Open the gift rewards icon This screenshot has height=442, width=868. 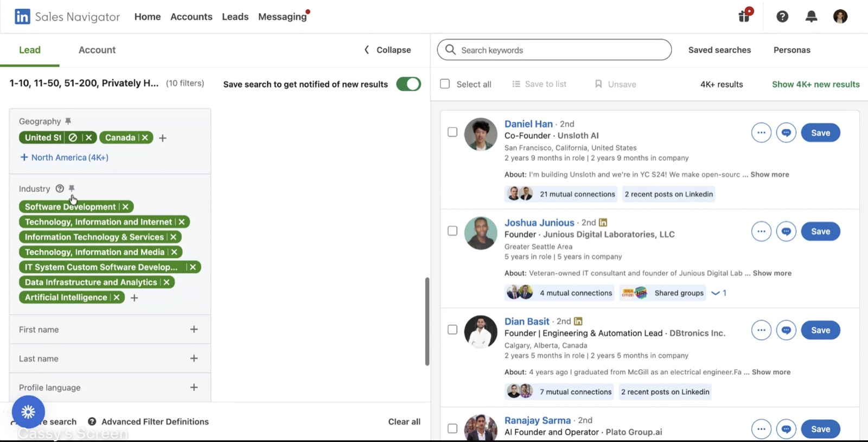click(745, 15)
